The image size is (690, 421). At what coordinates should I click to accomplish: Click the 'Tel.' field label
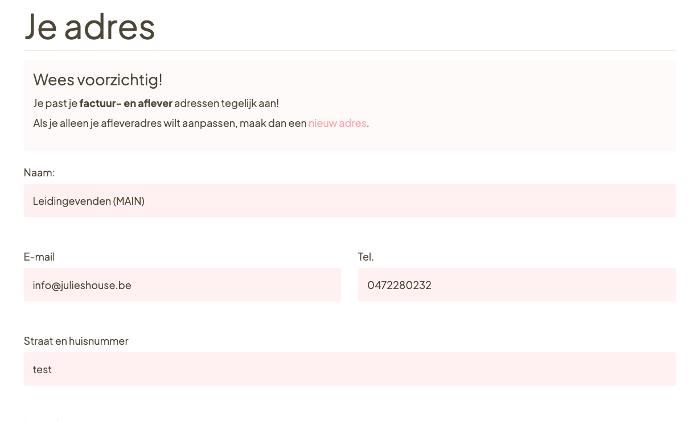point(366,257)
